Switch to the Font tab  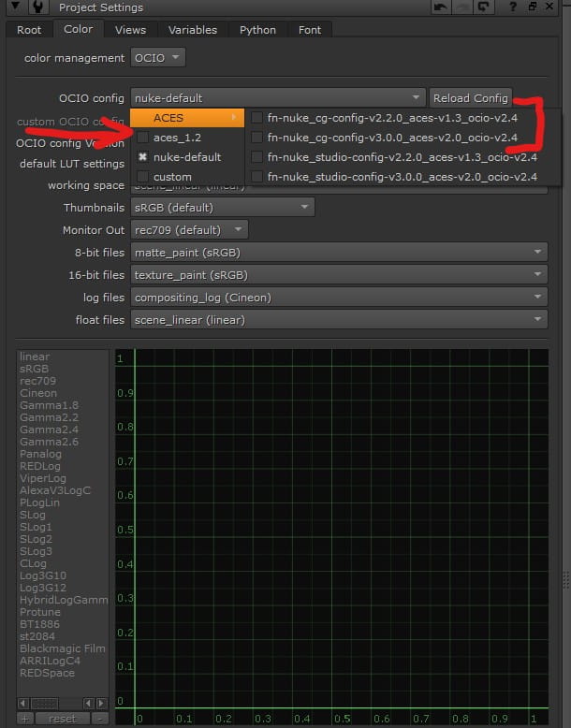click(x=310, y=30)
